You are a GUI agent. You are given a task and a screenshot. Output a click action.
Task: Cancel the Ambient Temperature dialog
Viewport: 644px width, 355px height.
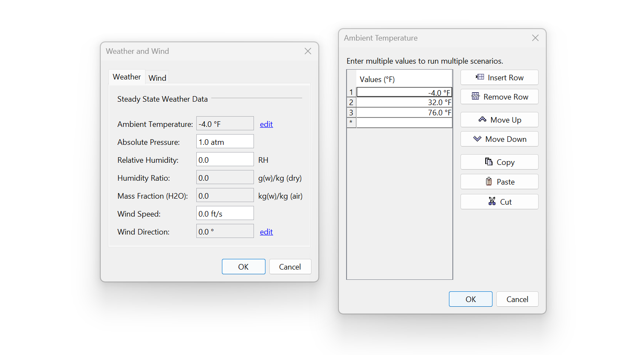click(517, 299)
